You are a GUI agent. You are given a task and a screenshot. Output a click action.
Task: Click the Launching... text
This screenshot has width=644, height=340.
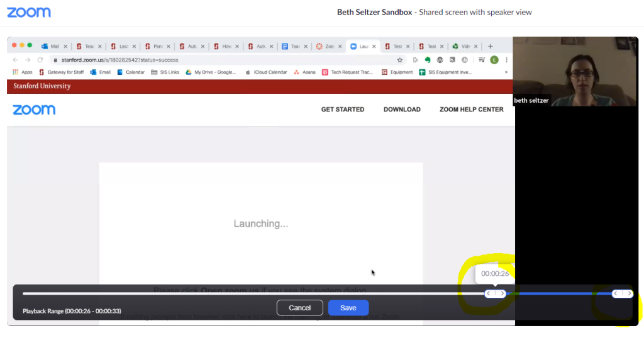(x=261, y=224)
